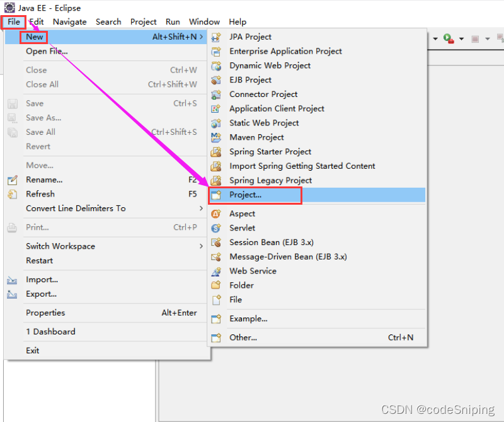The image size is (504, 422).
Task: Open dropdown arrow left of run tool icon
Action: pos(435,39)
